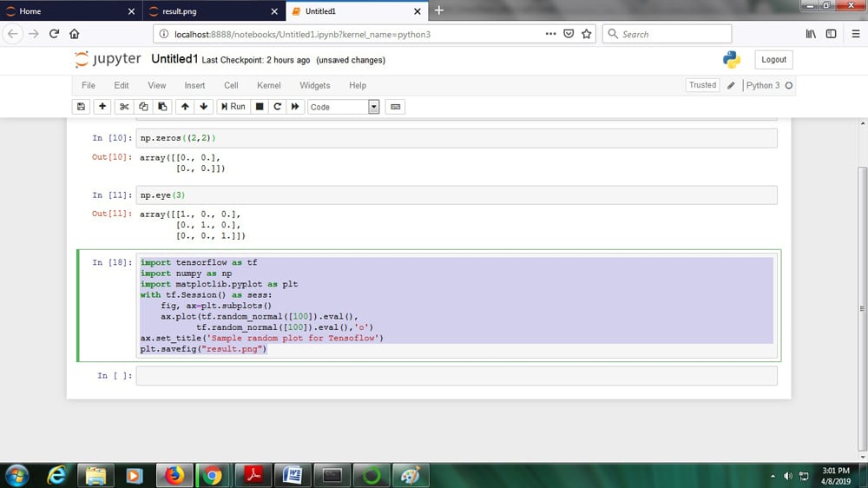868x488 pixels.
Task: Toggle the notebook Trusted indicator
Action: (702, 85)
